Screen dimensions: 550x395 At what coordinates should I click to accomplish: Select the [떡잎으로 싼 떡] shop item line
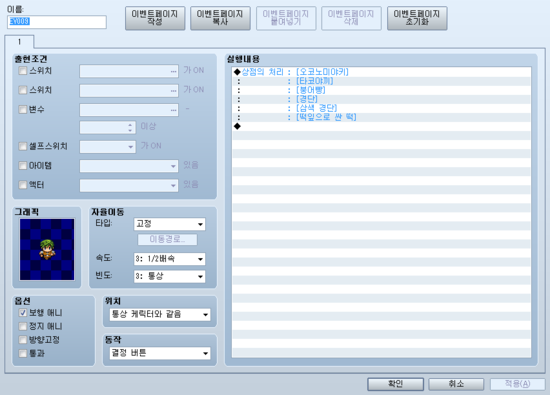382,117
